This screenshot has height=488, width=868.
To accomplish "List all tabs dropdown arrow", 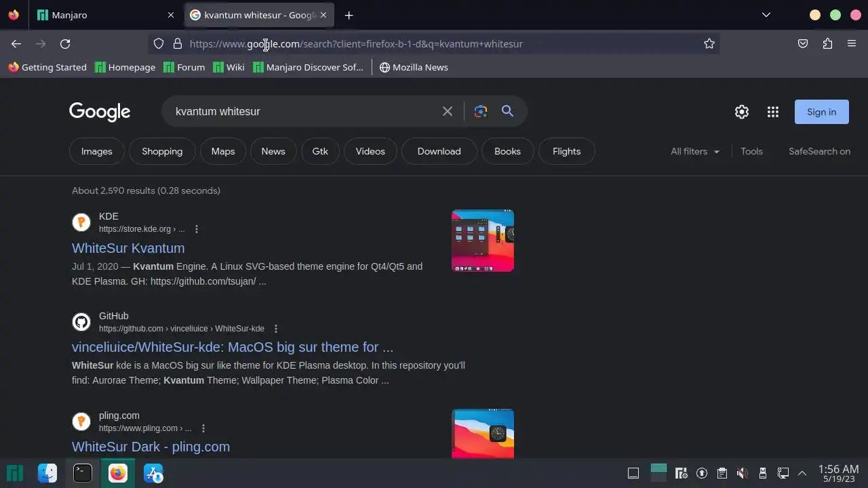I will coord(766,15).
